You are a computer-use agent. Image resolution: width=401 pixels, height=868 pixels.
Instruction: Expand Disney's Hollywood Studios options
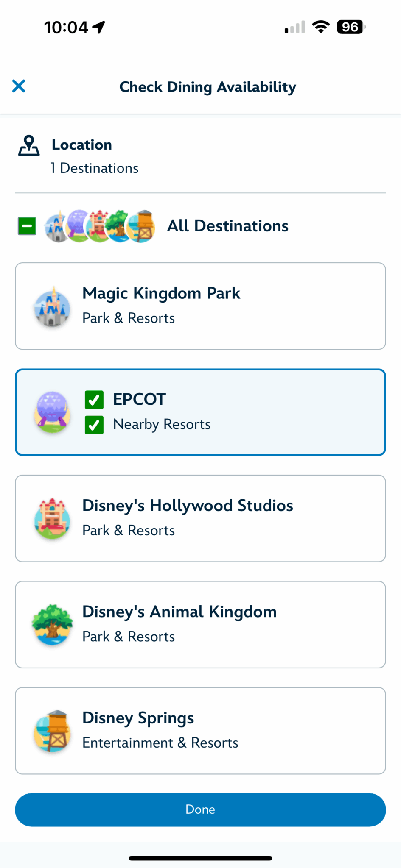(x=200, y=518)
